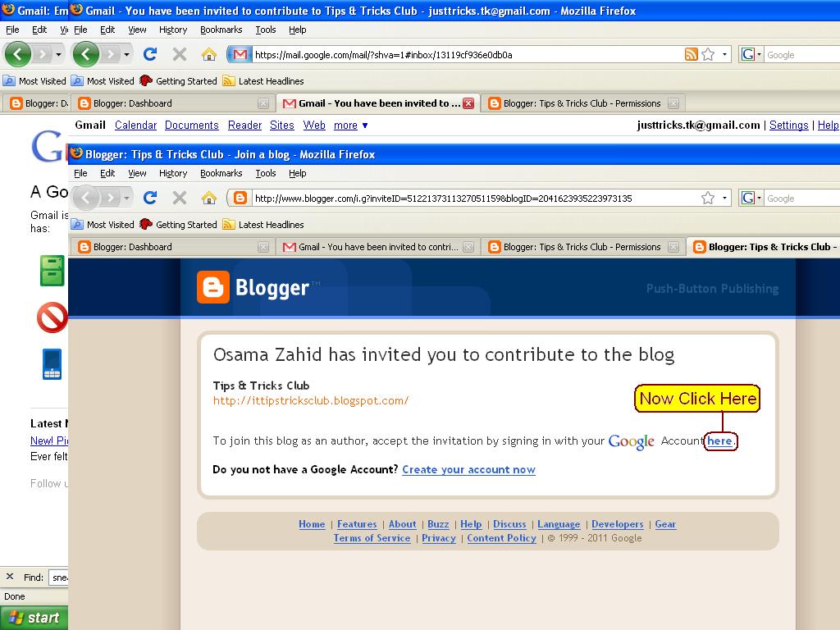Click the home icon in Gmail window toolbar

point(209,54)
